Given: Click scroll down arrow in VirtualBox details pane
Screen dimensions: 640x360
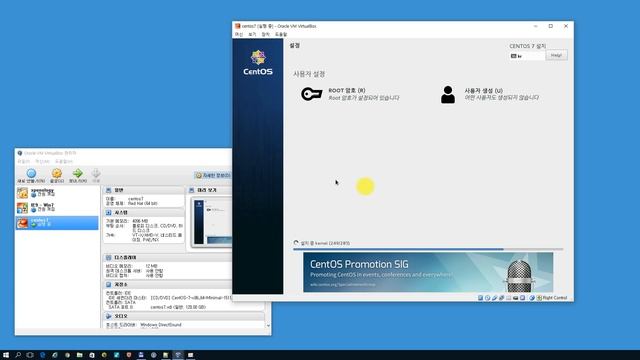Looking at the screenshot, I should tap(268, 325).
